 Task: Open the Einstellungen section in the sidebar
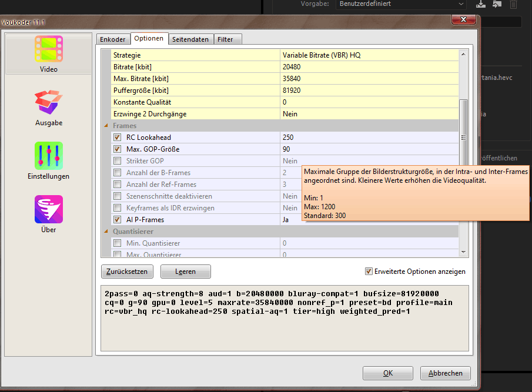48,160
